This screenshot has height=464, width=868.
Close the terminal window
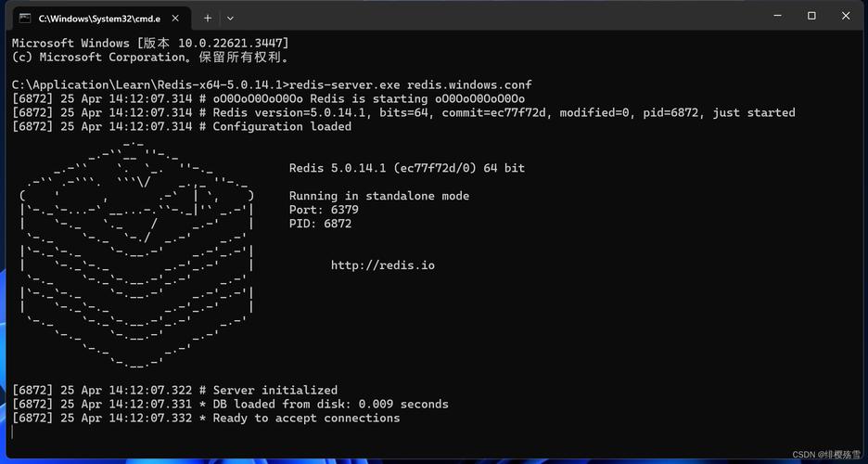pos(846,16)
